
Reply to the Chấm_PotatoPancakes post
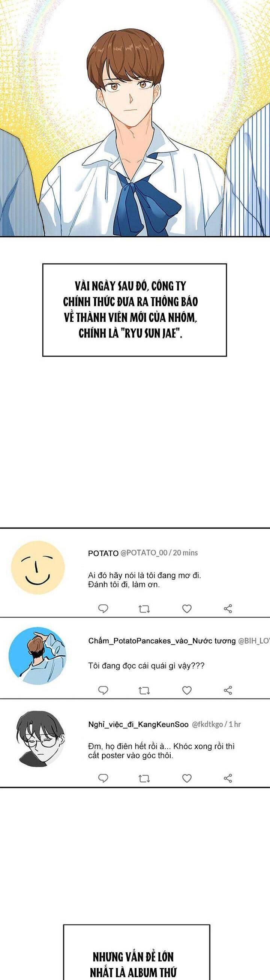pyautogui.click(x=103, y=690)
